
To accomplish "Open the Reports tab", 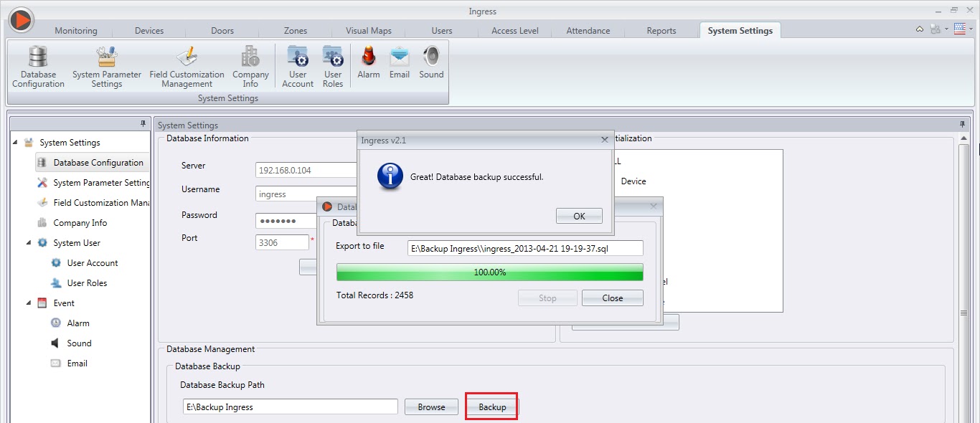I will point(661,30).
